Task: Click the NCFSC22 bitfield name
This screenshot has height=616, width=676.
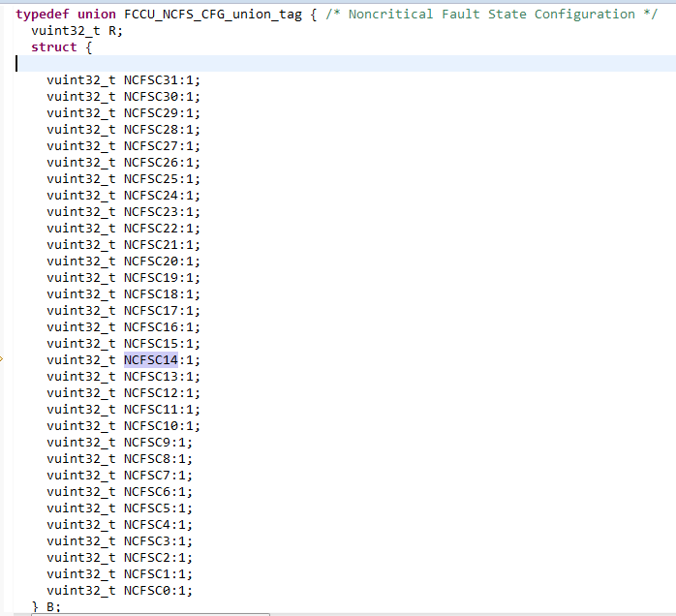Action: coord(151,229)
